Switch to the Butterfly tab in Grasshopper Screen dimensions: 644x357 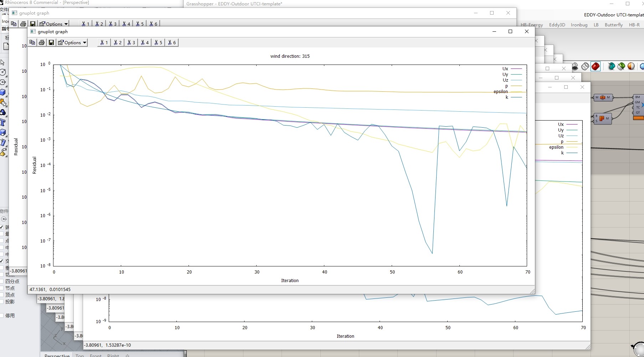(614, 25)
